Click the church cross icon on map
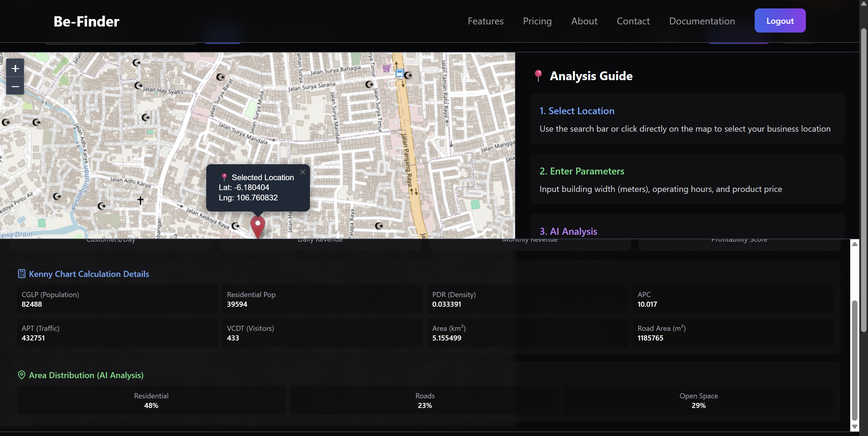The image size is (868, 436). tap(140, 201)
